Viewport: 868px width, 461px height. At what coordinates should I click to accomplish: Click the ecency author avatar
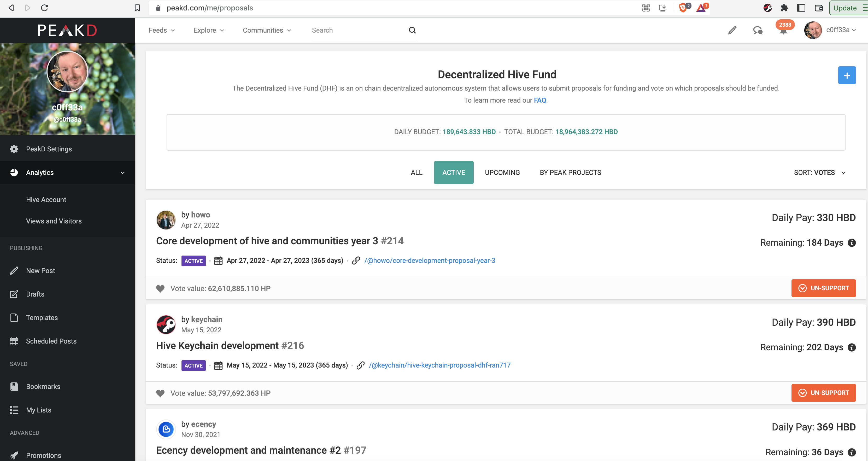(x=166, y=429)
